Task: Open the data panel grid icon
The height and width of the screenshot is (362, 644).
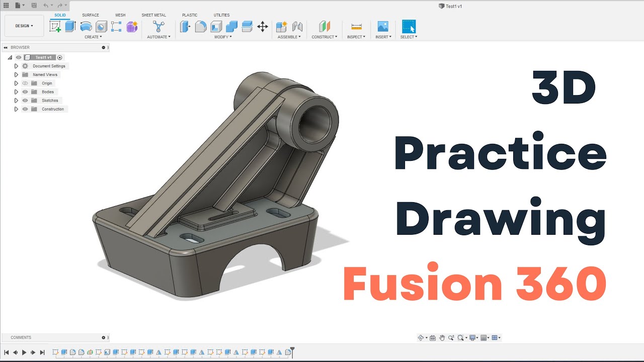Action: tap(7, 5)
